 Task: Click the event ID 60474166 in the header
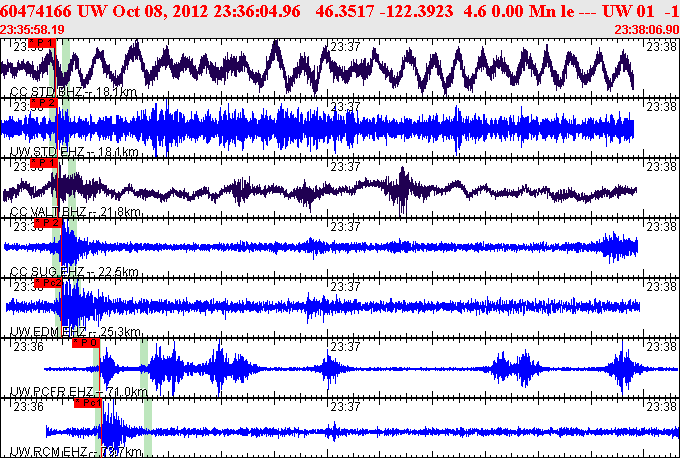pyautogui.click(x=36, y=11)
